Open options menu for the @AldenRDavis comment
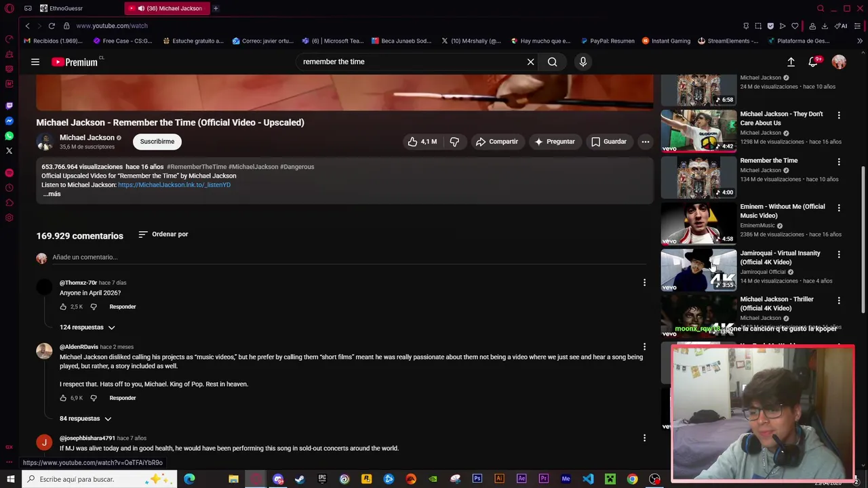Viewport: 868px width, 488px height. point(644,347)
